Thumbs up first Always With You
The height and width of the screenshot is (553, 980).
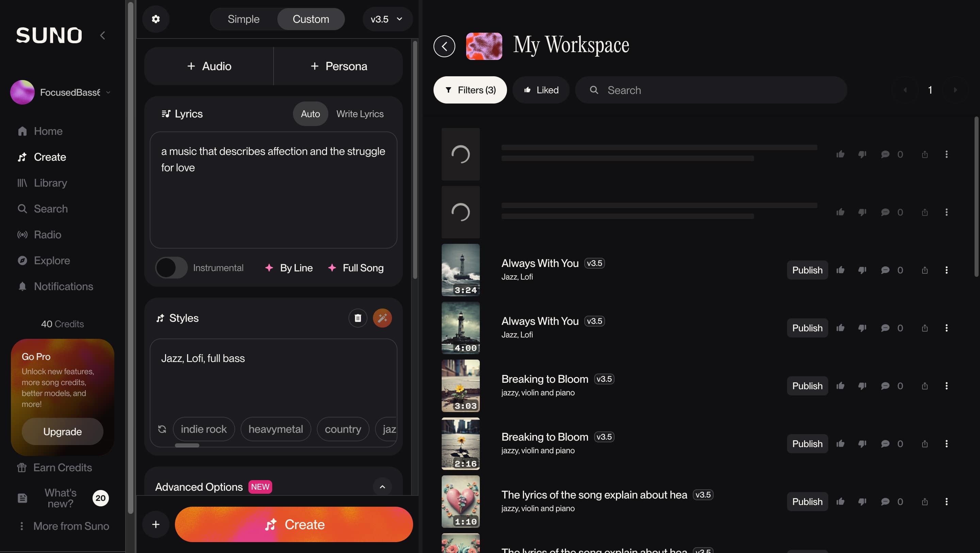(840, 270)
